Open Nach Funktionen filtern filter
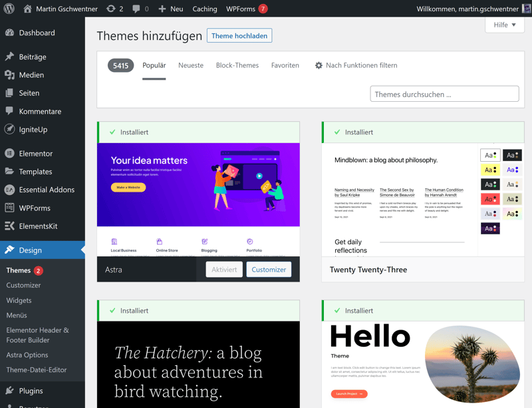Image resolution: width=532 pixels, height=408 pixels. (361, 65)
